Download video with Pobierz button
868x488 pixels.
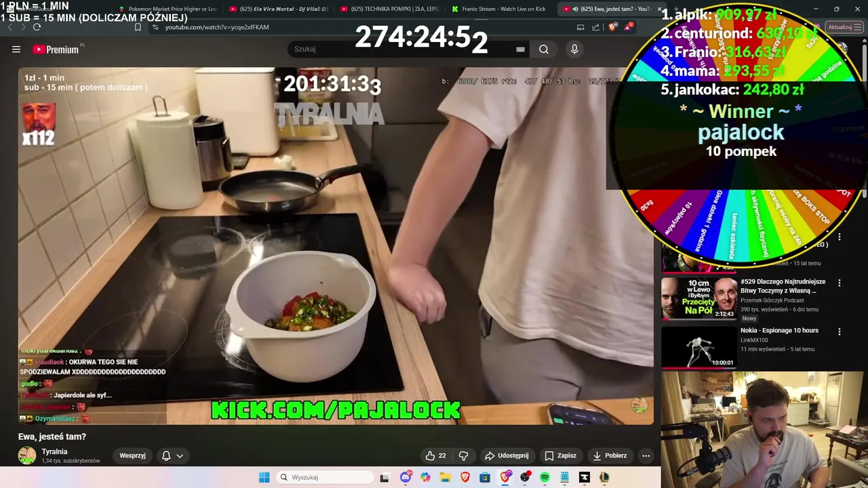tap(610, 455)
